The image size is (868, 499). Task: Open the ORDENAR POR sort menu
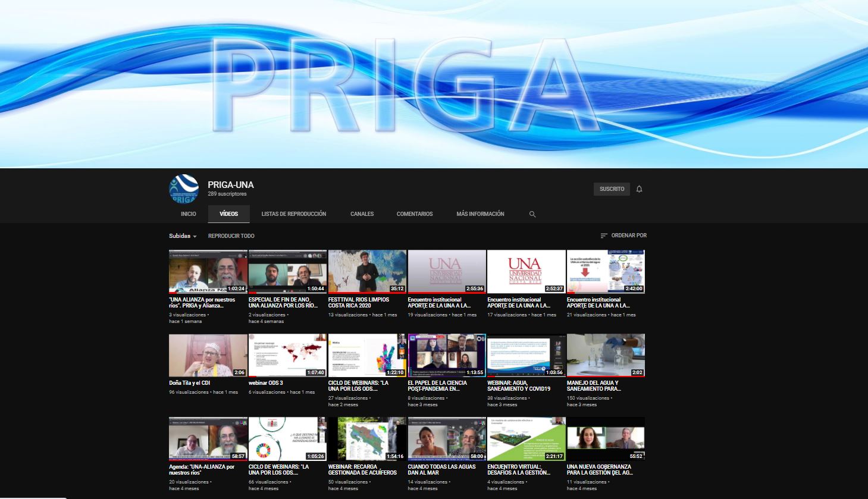[623, 236]
